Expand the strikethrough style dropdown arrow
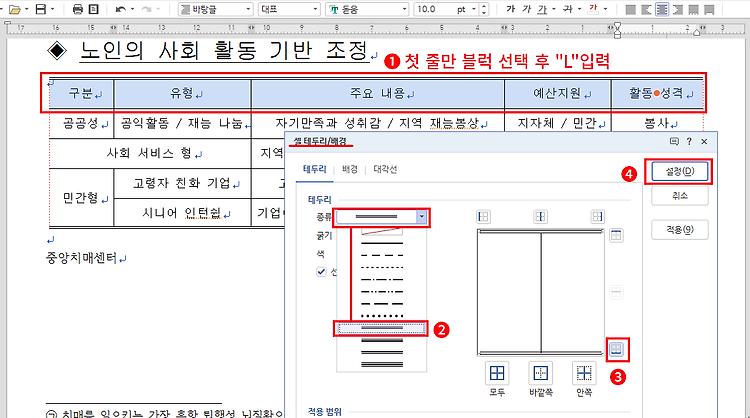Image resolution: width=750 pixels, height=418 pixels. [579, 9]
